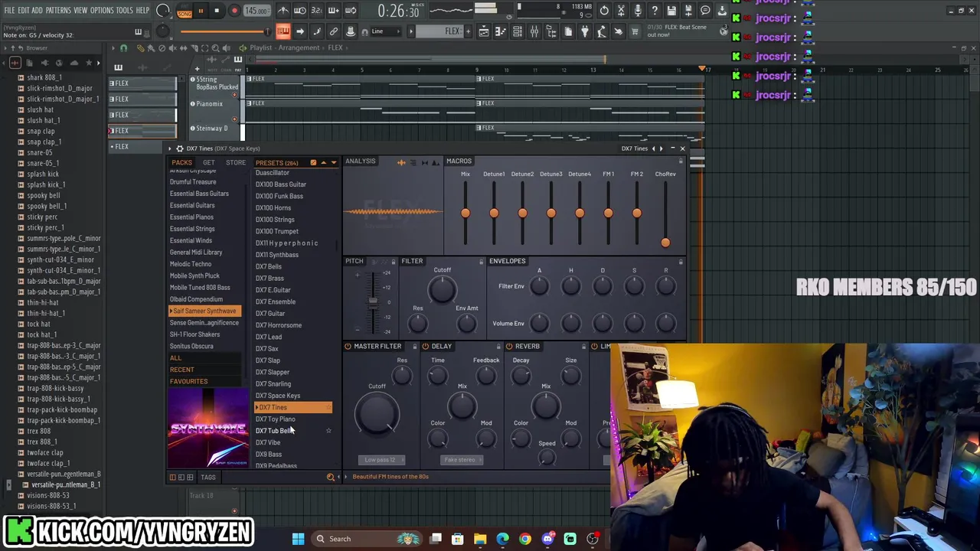Open the Help question mark icon

tap(655, 11)
